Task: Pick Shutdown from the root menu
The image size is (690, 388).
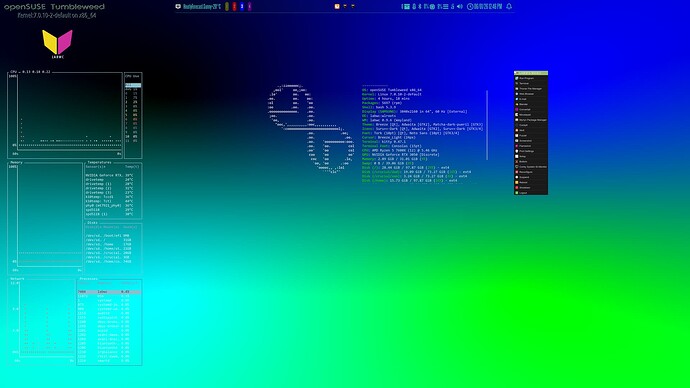Action: (x=531, y=188)
